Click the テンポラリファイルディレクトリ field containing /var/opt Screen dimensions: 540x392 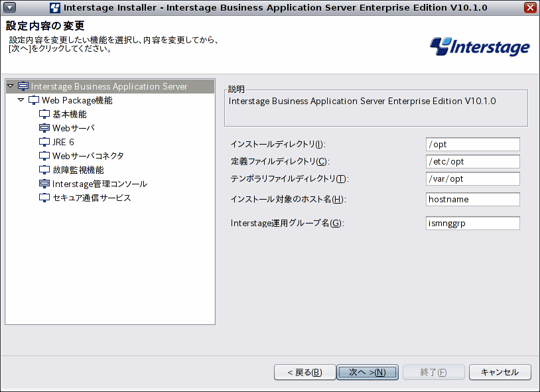click(x=473, y=179)
